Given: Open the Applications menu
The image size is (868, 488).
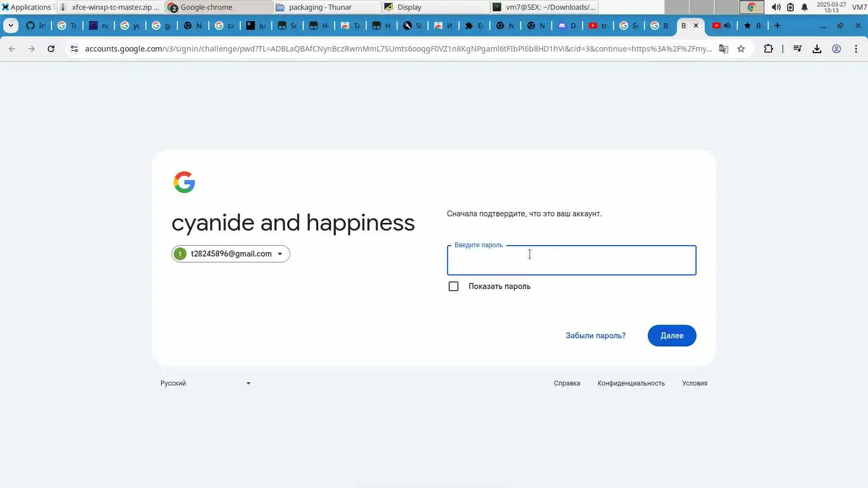Looking at the screenshot, I should pos(27,7).
